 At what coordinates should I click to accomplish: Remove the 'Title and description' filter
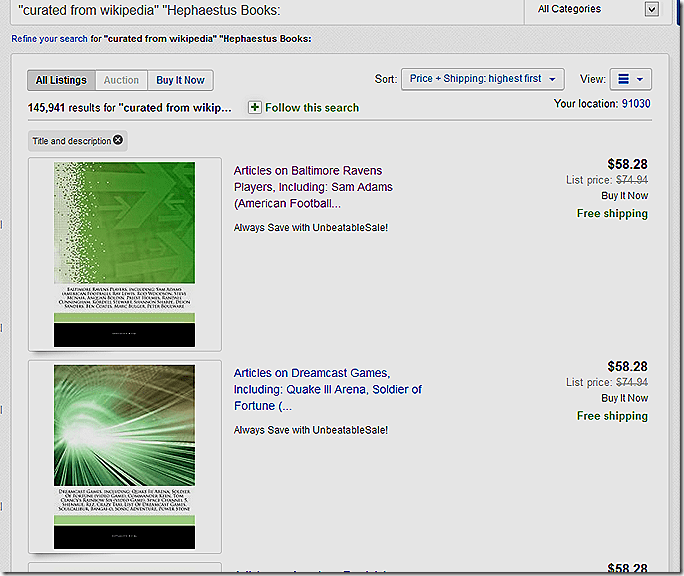(118, 140)
